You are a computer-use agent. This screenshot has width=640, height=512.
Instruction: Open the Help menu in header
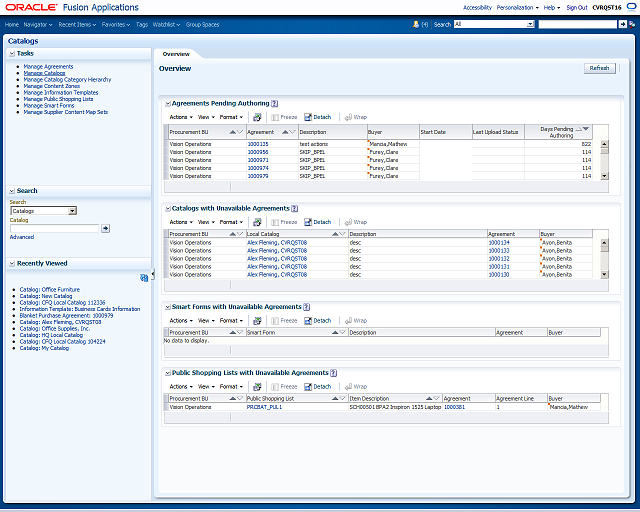coord(552,8)
